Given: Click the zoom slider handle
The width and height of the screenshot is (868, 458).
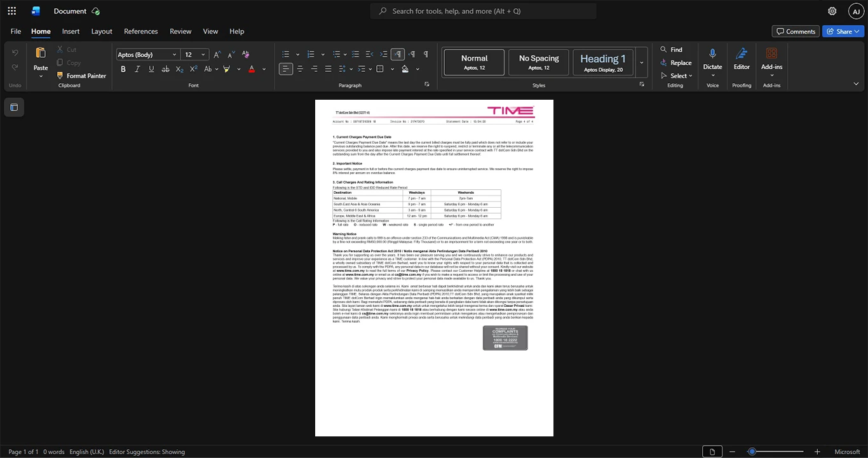Looking at the screenshot, I should pyautogui.click(x=752, y=452).
